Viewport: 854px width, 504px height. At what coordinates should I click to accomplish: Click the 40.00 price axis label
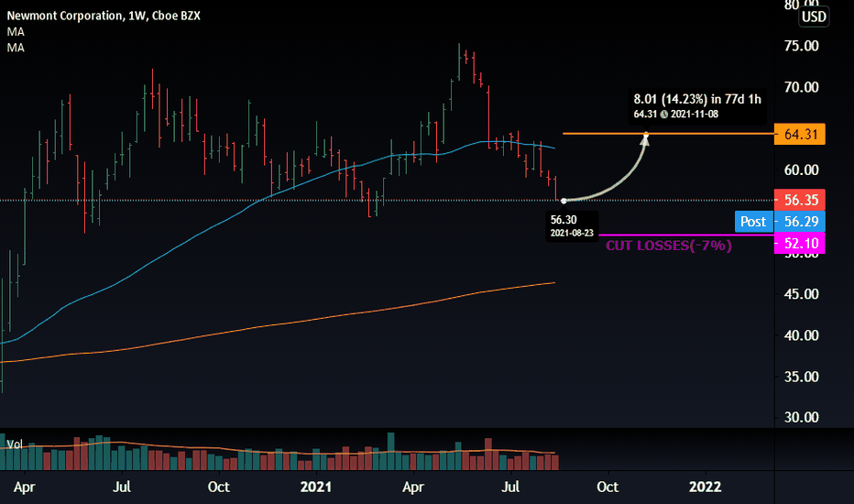[x=801, y=335]
